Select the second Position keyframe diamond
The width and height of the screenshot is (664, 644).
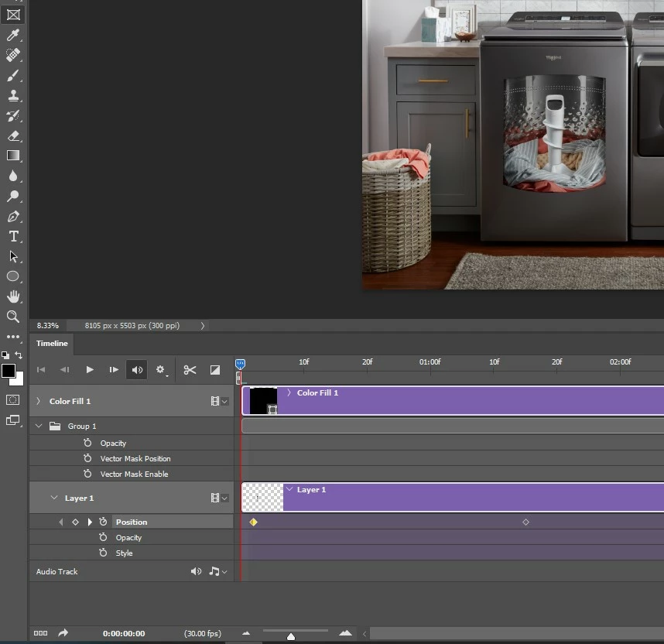[x=525, y=522]
